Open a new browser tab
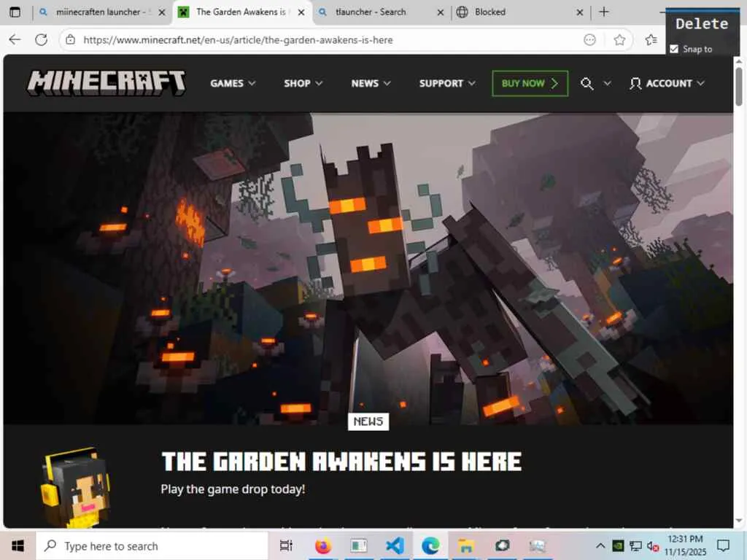The width and height of the screenshot is (747, 560). click(x=603, y=12)
